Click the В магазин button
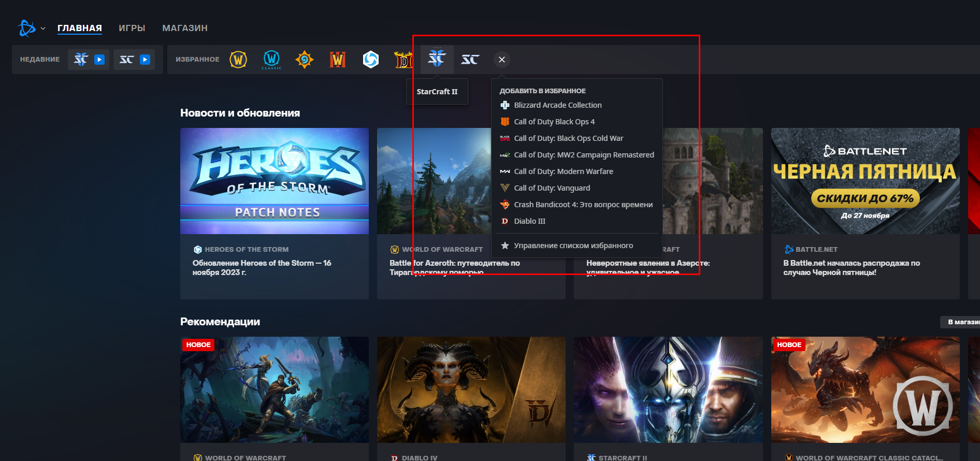This screenshot has height=461, width=980. (x=961, y=322)
